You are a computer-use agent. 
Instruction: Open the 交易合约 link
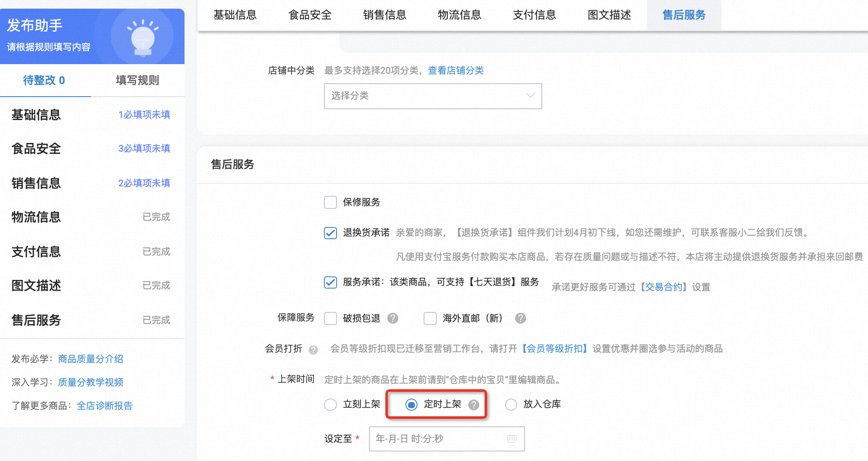(x=664, y=287)
